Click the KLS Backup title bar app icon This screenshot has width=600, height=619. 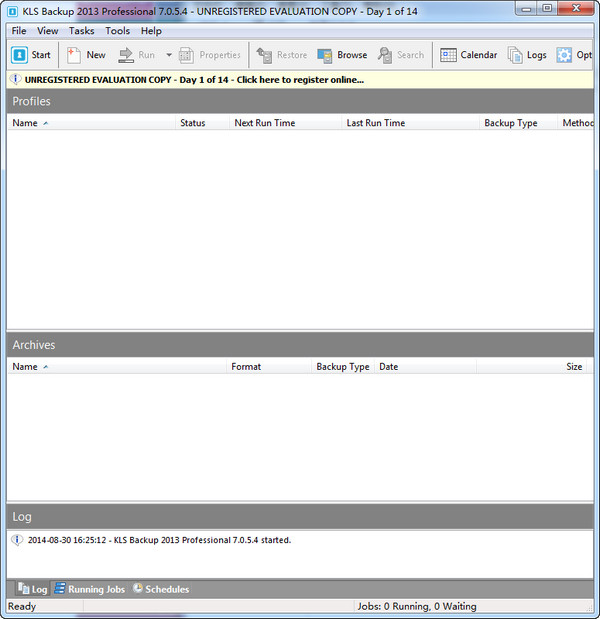tap(13, 11)
